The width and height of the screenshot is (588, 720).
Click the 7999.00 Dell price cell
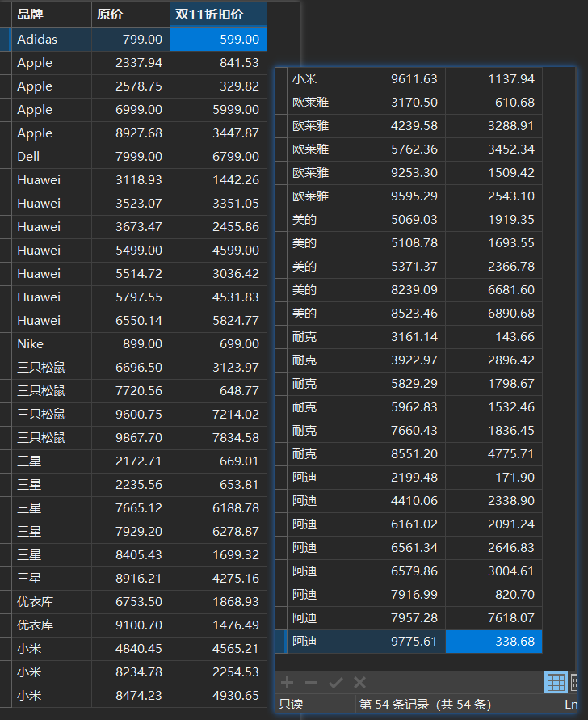tap(131, 157)
